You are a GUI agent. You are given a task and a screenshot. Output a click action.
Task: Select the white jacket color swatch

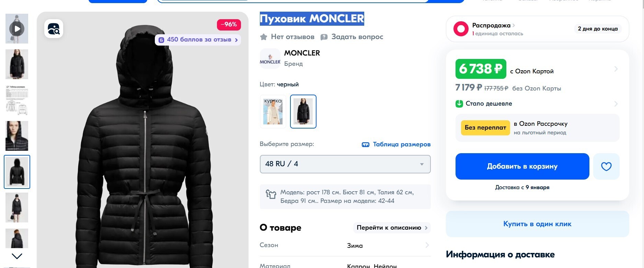click(x=273, y=111)
